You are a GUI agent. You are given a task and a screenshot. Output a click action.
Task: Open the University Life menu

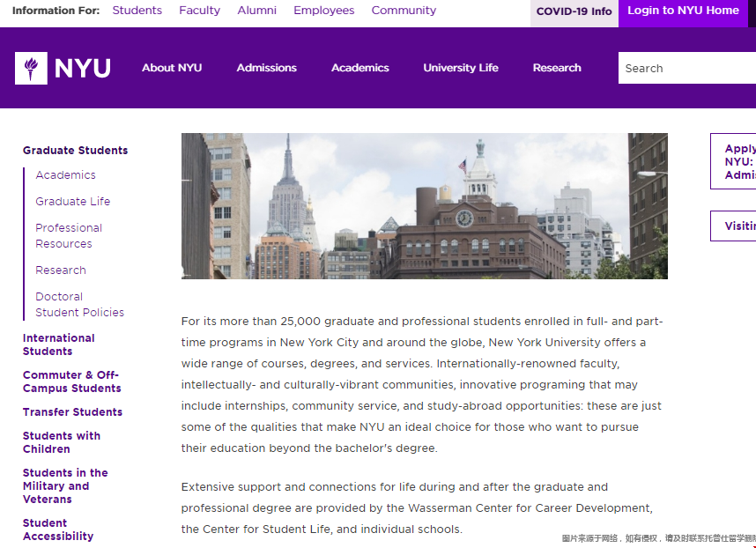(460, 68)
